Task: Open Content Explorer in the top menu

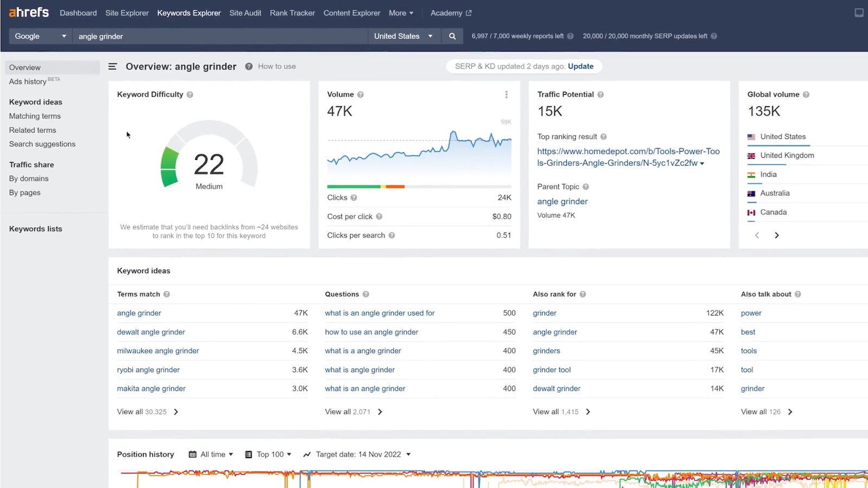Action: (352, 13)
